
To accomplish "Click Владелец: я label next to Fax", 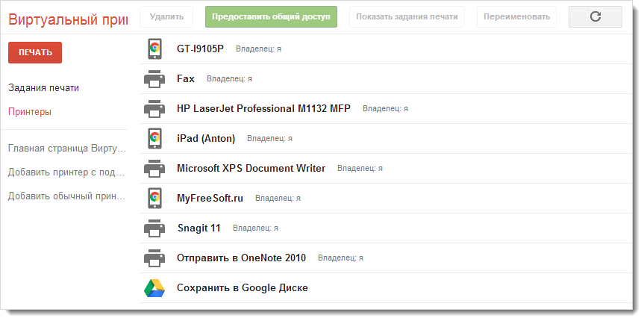I will tap(229, 79).
